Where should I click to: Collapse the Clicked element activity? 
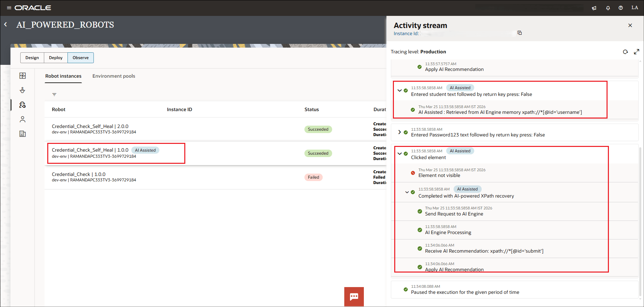(400, 154)
